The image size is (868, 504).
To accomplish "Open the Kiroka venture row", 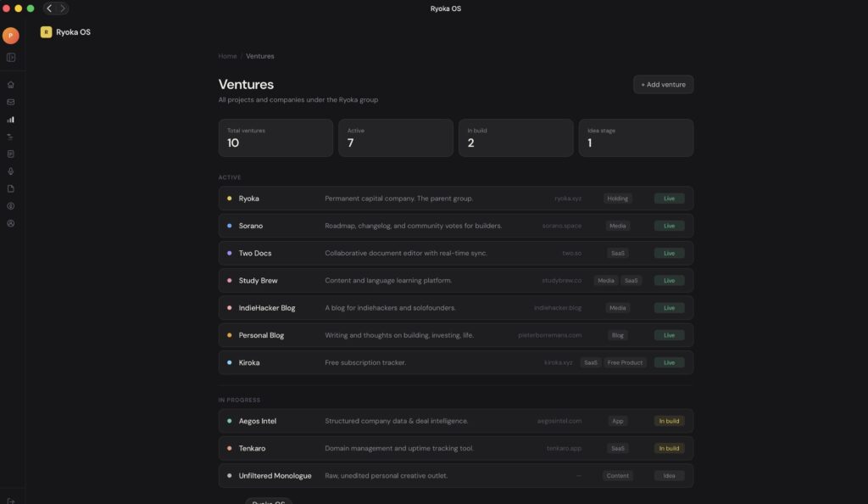I will click(455, 363).
